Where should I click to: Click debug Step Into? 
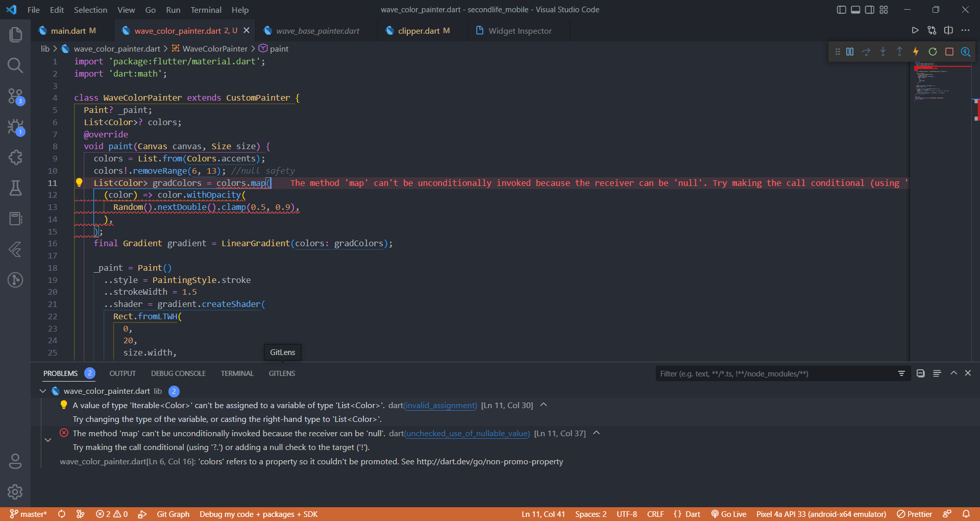(883, 52)
